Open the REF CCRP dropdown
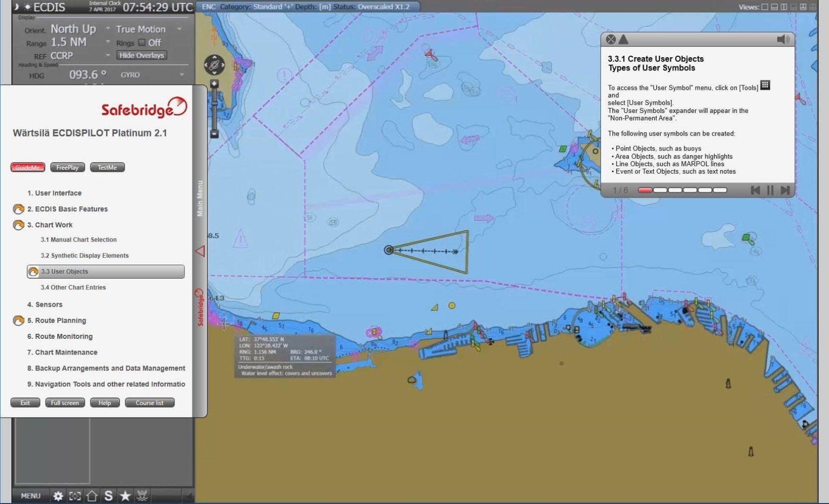This screenshot has height=504, width=829. pyautogui.click(x=108, y=55)
